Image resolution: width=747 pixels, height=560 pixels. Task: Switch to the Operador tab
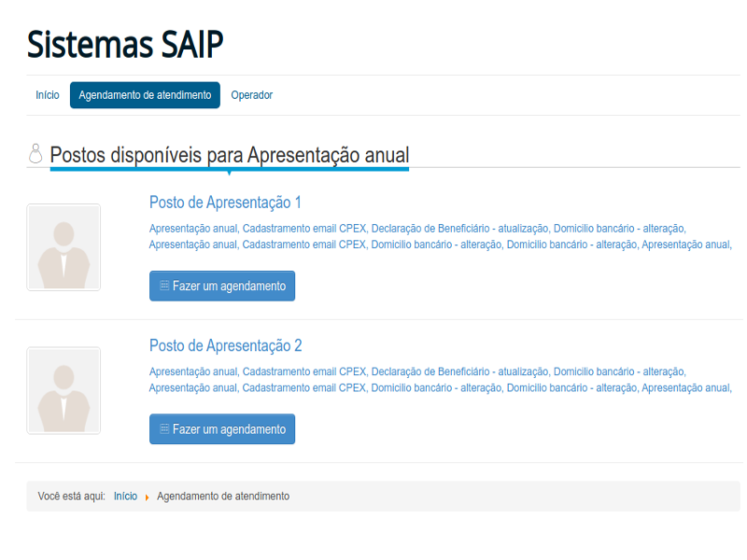[x=252, y=95]
